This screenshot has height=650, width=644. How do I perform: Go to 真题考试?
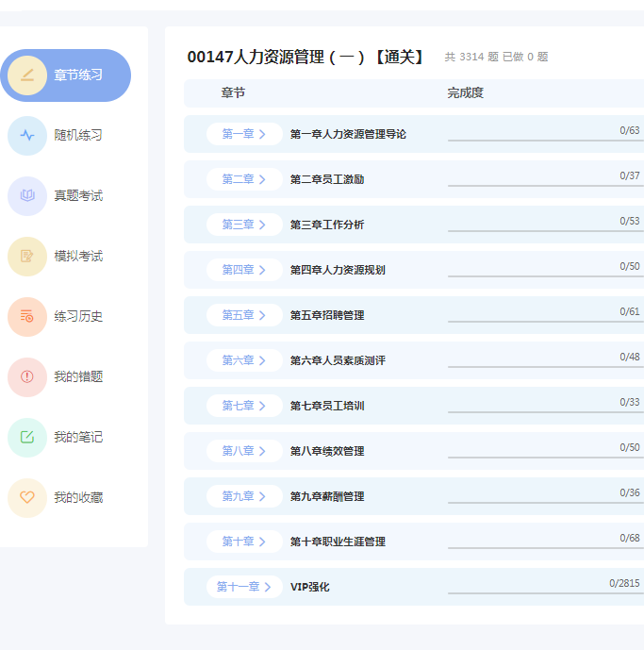pos(78,195)
